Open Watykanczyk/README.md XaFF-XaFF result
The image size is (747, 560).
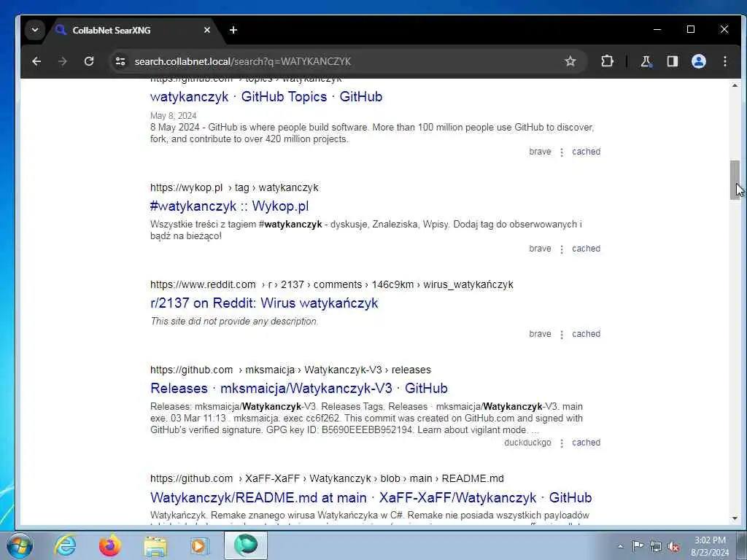pyautogui.click(x=371, y=497)
